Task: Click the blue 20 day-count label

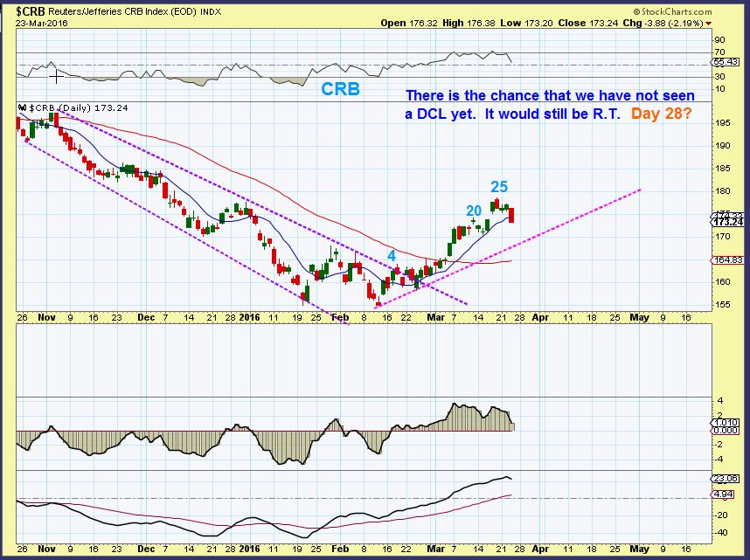Action: pyautogui.click(x=474, y=211)
